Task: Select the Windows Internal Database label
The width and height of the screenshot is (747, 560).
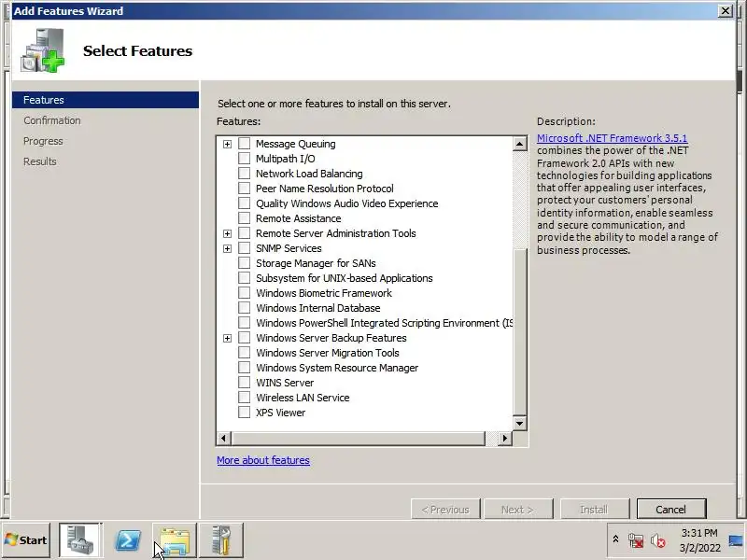Action: tap(317, 308)
